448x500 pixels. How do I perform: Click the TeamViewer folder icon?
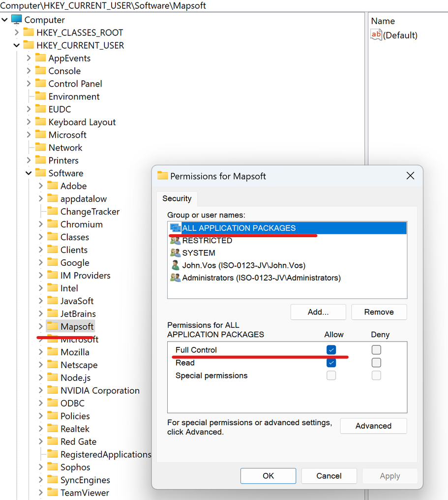point(53,493)
